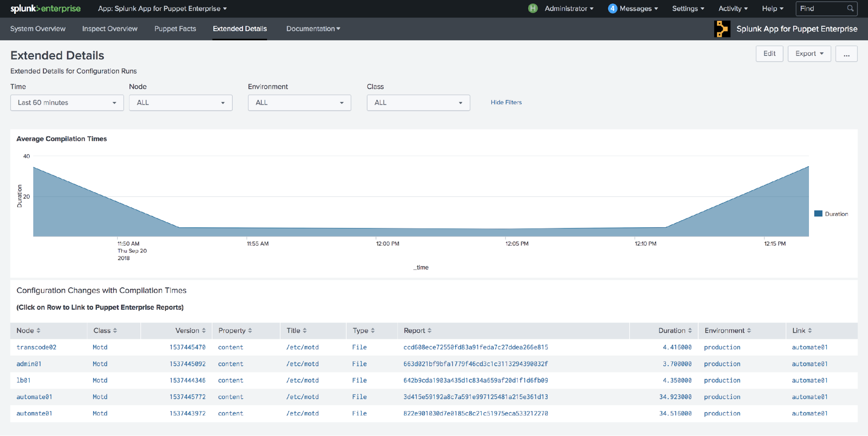Viewport: 868px width, 436px height.
Task: Select the Extended Details tab
Action: pos(240,29)
